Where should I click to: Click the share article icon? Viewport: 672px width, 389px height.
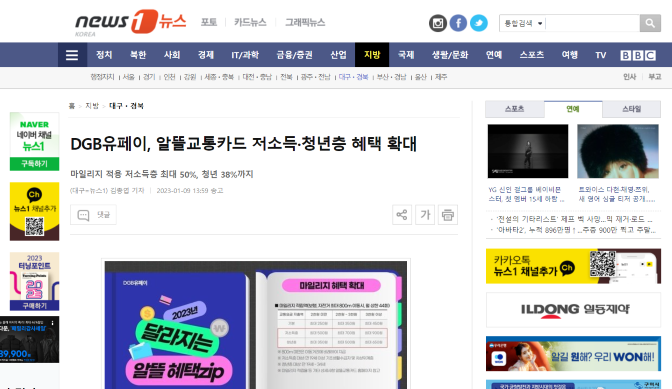click(x=402, y=215)
